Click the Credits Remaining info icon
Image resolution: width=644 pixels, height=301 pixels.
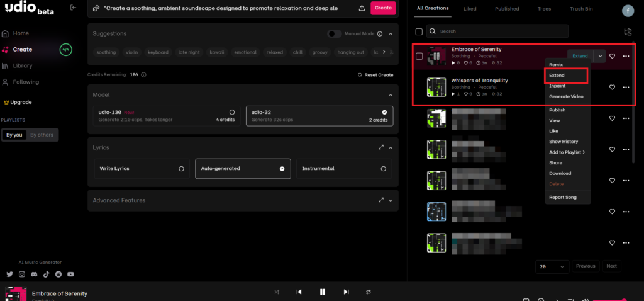point(144,75)
